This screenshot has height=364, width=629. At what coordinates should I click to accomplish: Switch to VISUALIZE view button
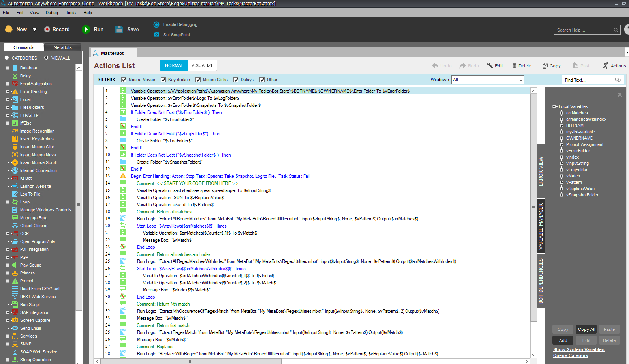(203, 65)
